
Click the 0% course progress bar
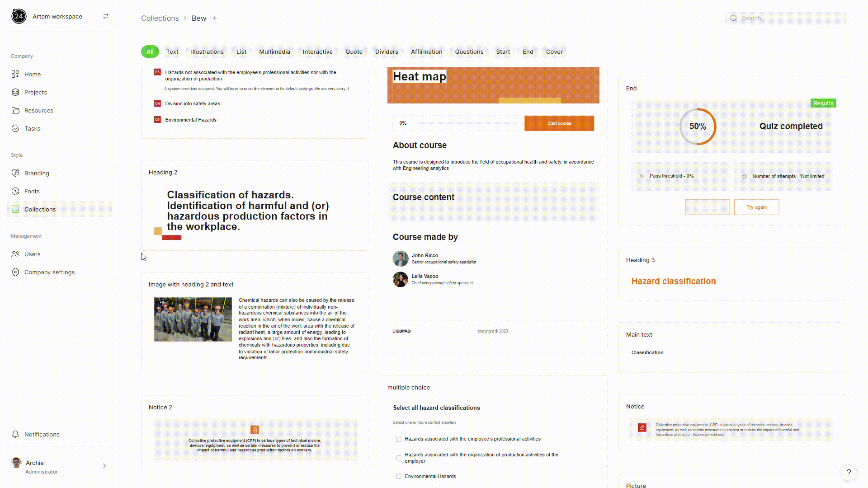pos(466,123)
